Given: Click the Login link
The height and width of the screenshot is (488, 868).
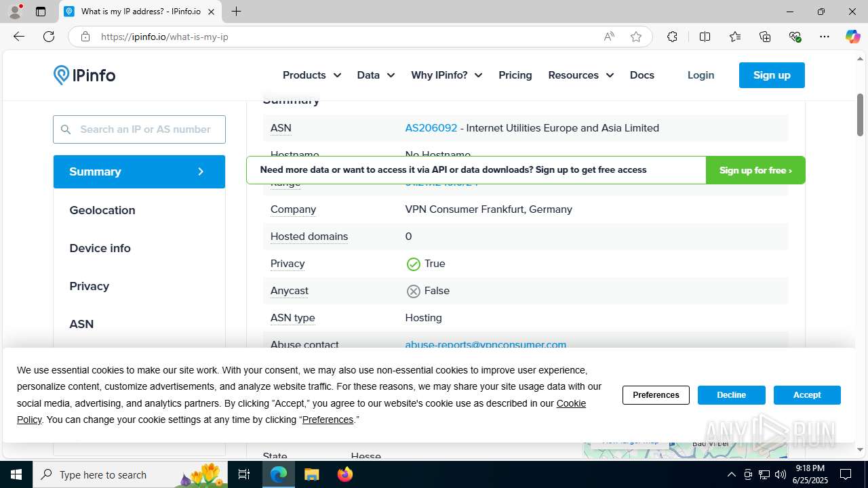Looking at the screenshot, I should [x=701, y=75].
